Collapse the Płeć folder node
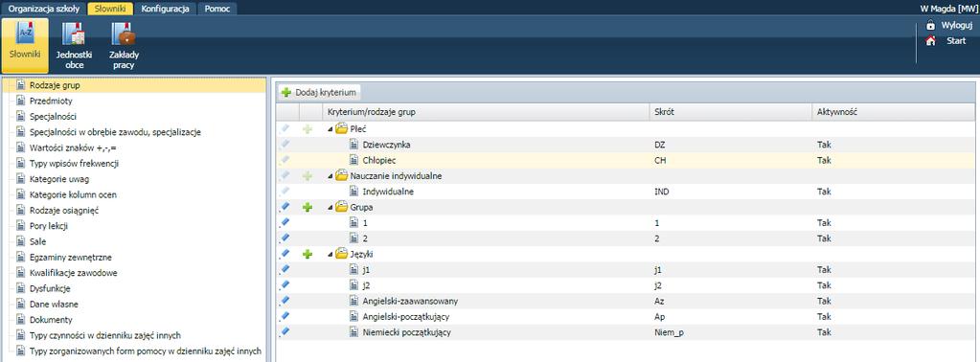The height and width of the screenshot is (362, 980). click(x=330, y=128)
